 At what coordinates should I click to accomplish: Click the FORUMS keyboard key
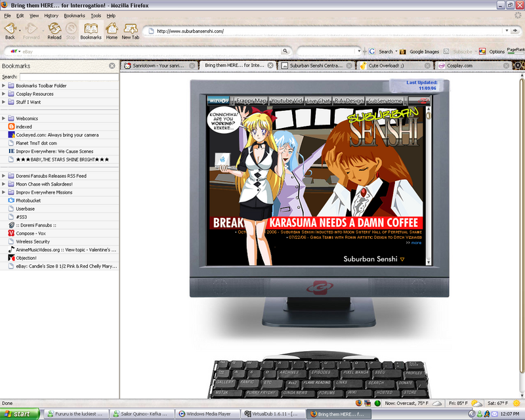(326, 392)
